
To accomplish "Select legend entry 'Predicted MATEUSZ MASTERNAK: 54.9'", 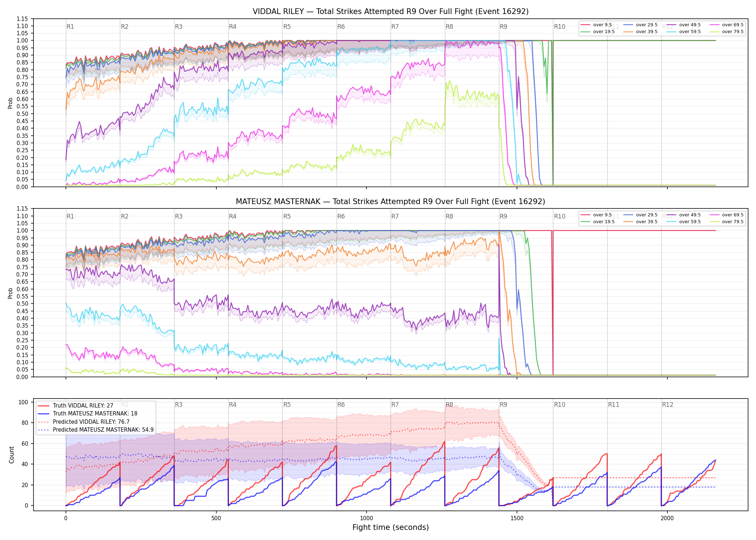I will (x=103, y=429).
